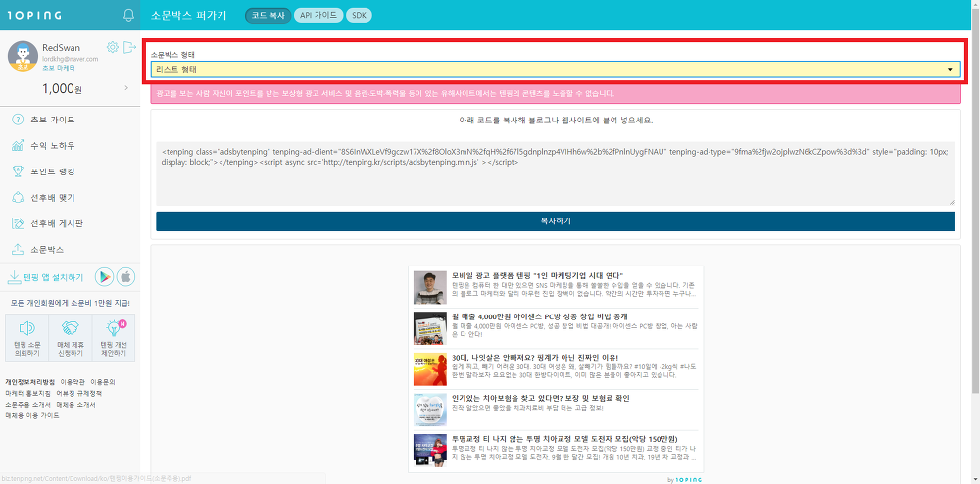Viewport: 980px width, 484px height.
Task: Open 초보 가이드 question-mark icon
Action: (x=18, y=120)
